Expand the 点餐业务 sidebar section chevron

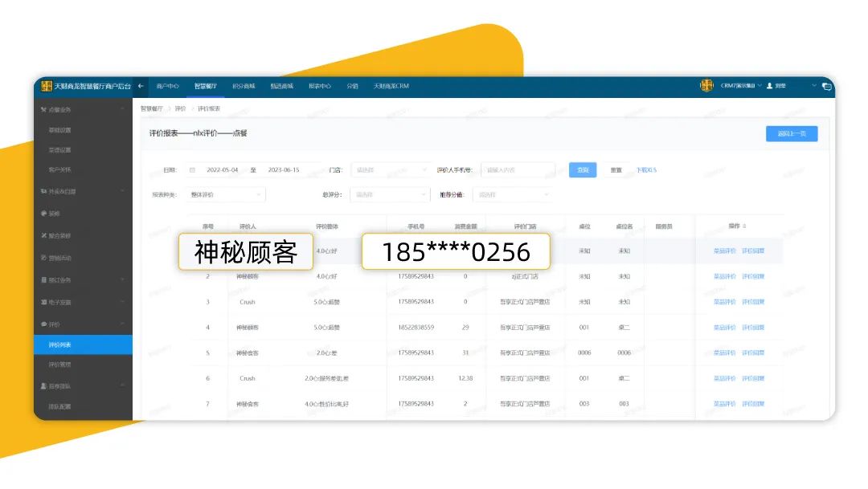pos(122,109)
